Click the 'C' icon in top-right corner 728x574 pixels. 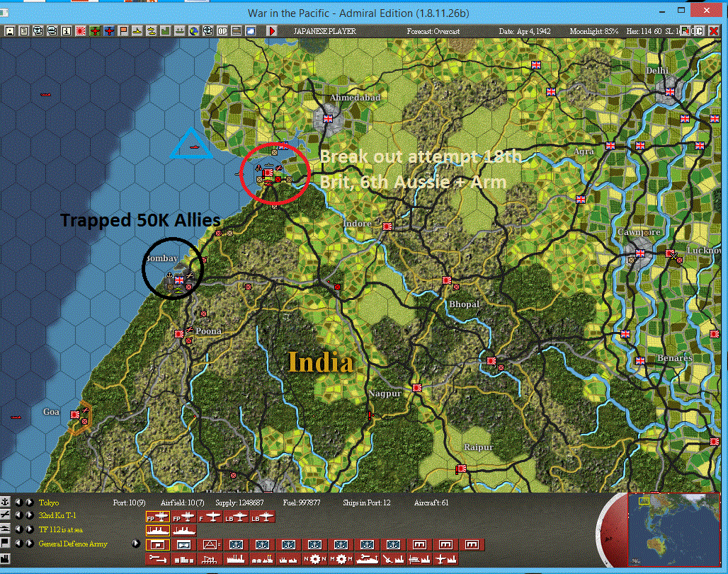click(699, 31)
